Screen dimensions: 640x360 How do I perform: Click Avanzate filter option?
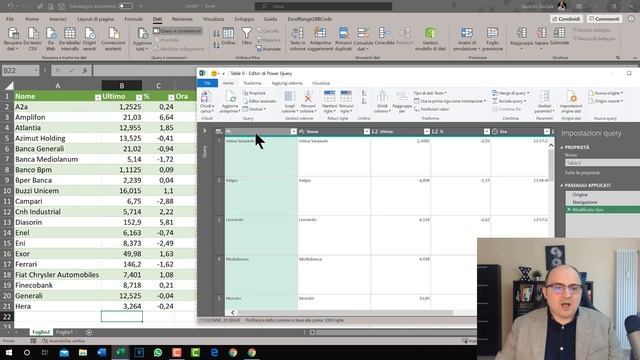point(269,49)
